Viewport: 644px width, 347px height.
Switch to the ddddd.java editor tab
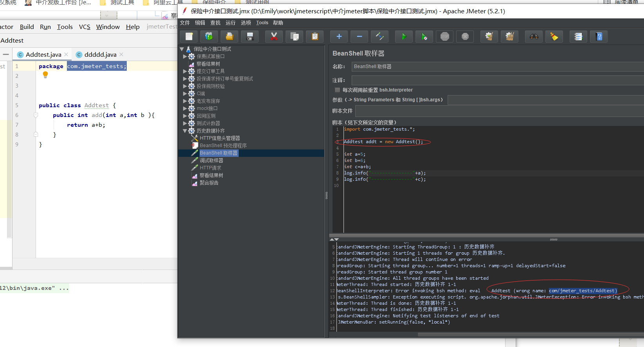point(100,54)
